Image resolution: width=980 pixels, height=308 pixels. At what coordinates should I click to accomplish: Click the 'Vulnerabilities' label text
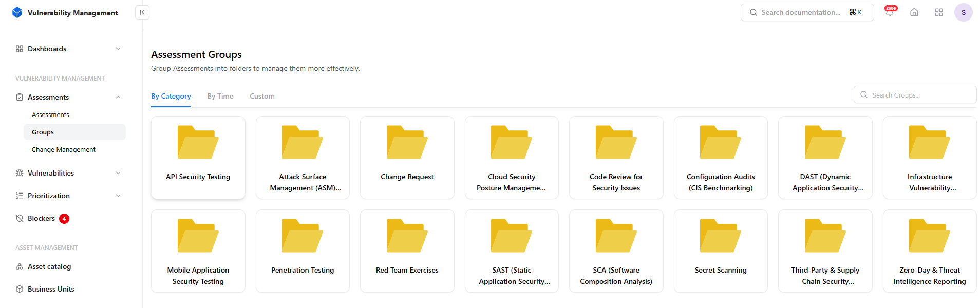(51, 173)
